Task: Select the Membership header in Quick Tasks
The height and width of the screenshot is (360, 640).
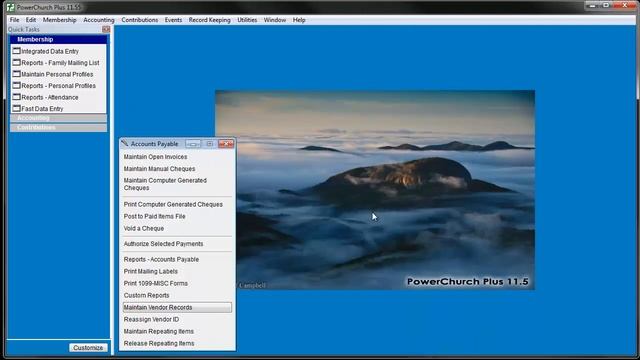Action: click(x=59, y=39)
